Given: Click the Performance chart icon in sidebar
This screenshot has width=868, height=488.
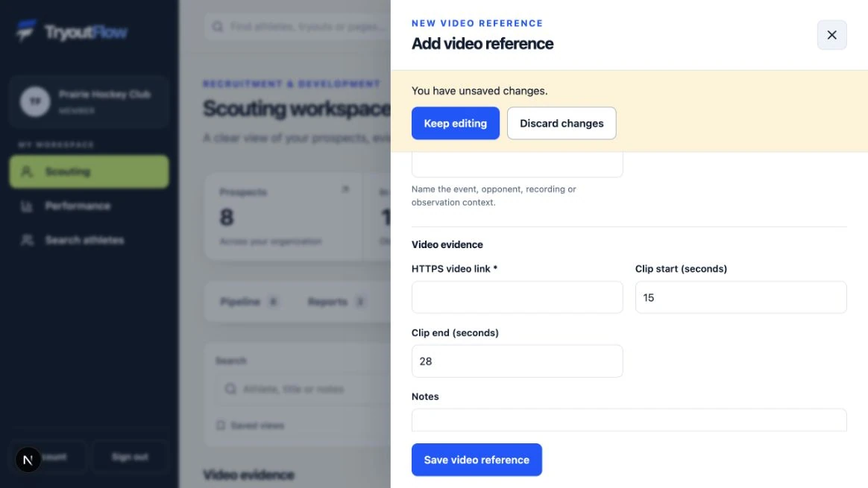Looking at the screenshot, I should click(27, 206).
